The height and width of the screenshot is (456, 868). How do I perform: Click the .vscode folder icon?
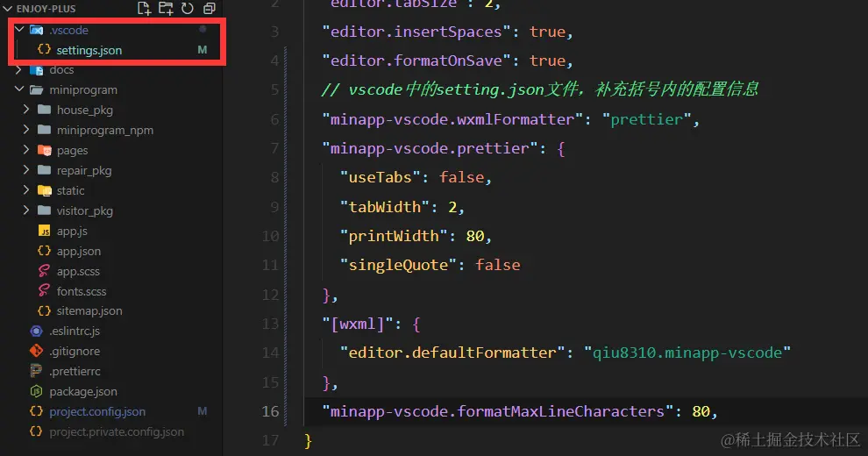pos(37,30)
